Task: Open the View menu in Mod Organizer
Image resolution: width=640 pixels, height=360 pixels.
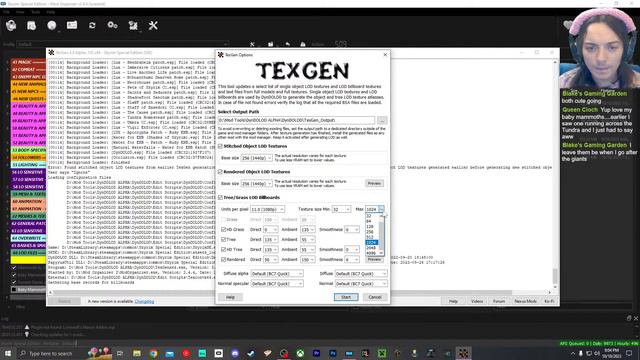Action: pos(20,12)
